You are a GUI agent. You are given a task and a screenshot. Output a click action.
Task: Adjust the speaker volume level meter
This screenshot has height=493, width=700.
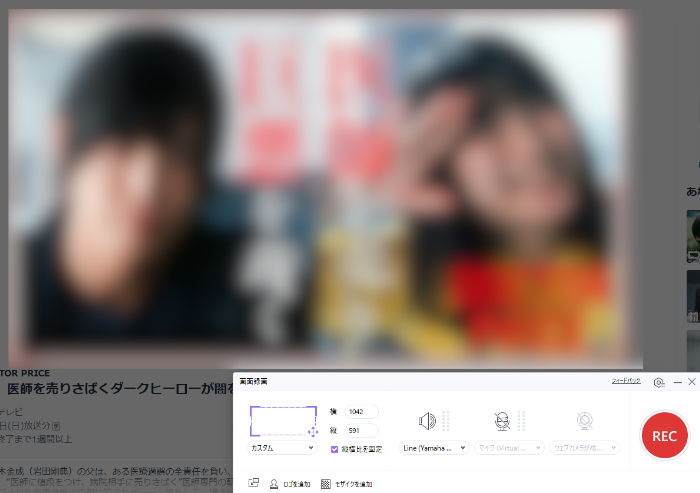click(x=446, y=421)
